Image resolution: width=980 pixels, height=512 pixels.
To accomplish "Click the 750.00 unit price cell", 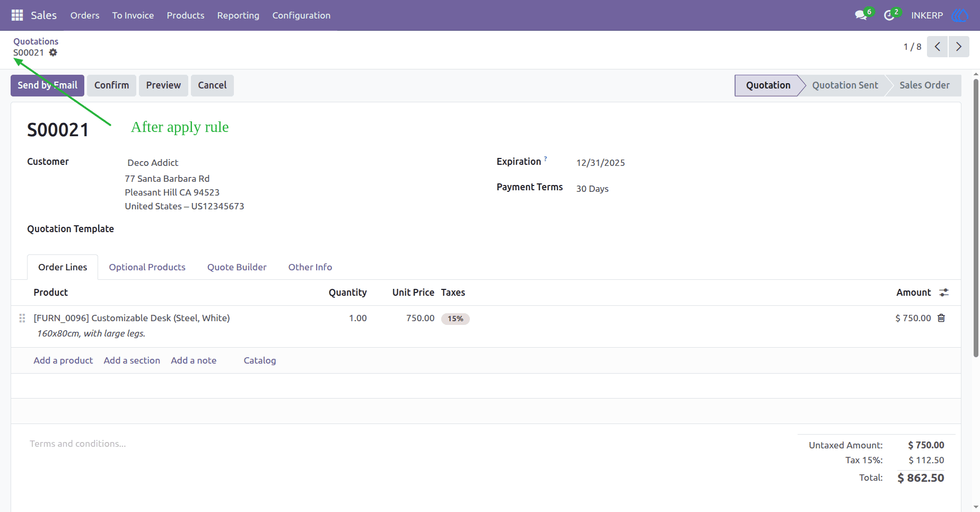I will click(x=421, y=318).
